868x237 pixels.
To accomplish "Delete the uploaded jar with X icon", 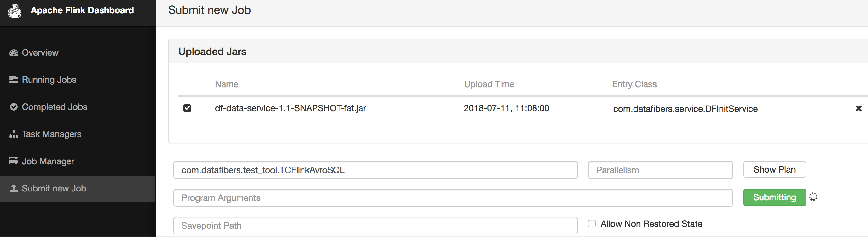I will [x=859, y=108].
